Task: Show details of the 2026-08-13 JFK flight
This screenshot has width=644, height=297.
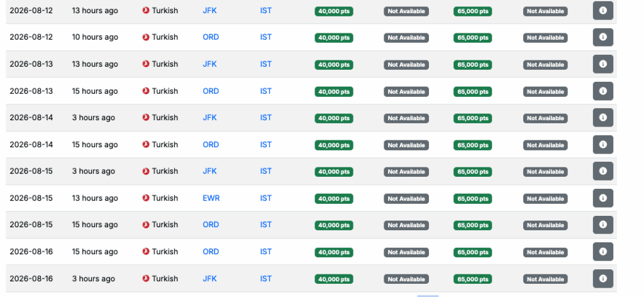Action: click(602, 64)
